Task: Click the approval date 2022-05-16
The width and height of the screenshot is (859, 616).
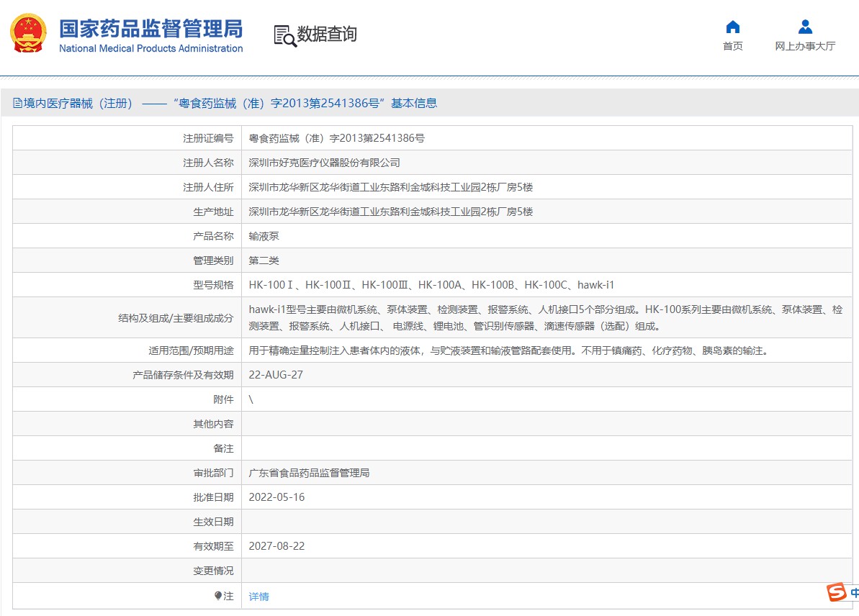Action: pyautogui.click(x=276, y=497)
